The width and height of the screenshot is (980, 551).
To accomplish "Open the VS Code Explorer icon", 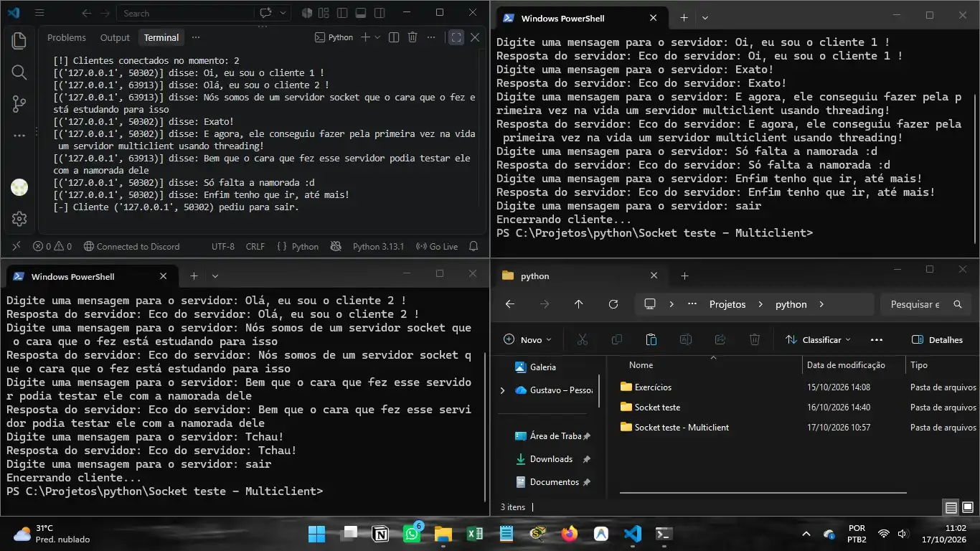I will click(19, 41).
